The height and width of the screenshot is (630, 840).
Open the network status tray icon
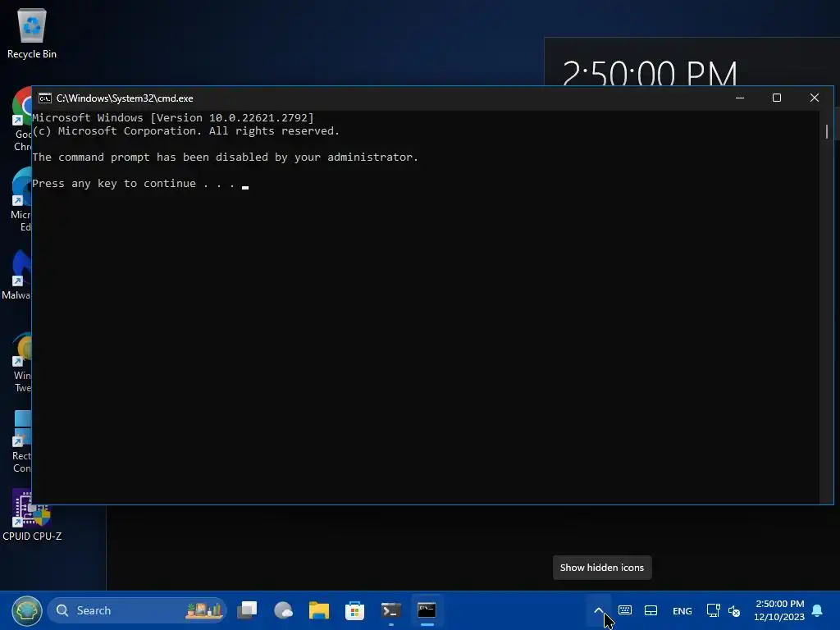point(713,610)
